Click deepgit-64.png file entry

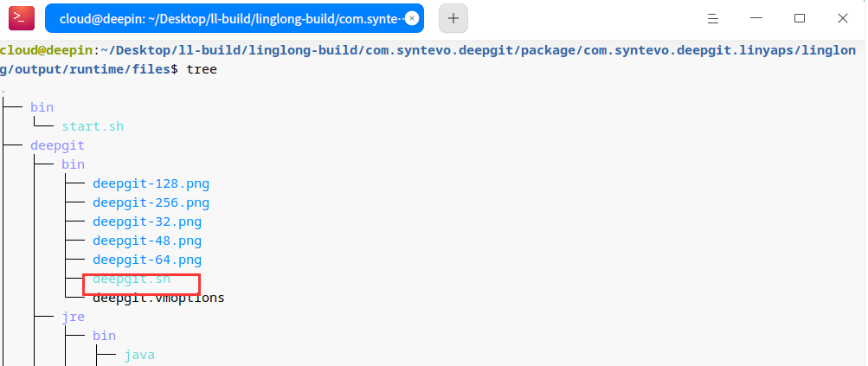coord(147,260)
